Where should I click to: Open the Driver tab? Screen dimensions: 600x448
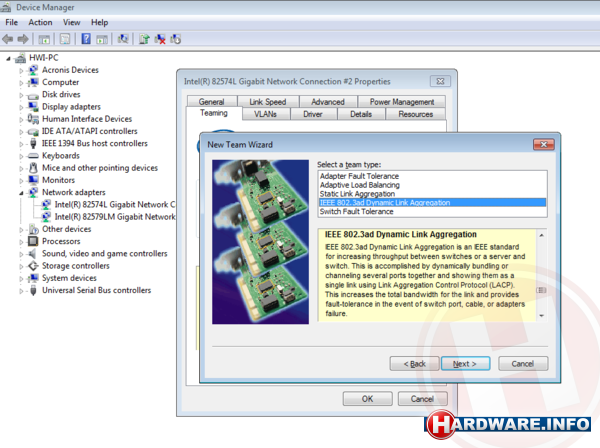coord(313,114)
